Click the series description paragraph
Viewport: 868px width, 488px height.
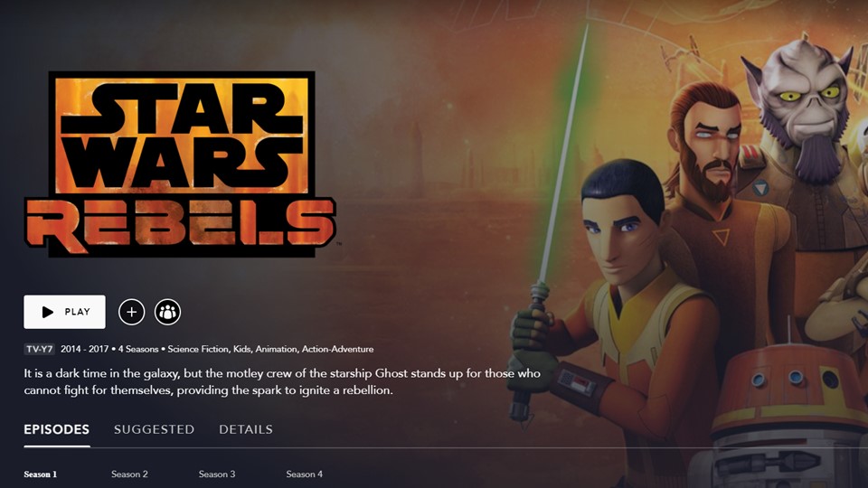coord(282,381)
